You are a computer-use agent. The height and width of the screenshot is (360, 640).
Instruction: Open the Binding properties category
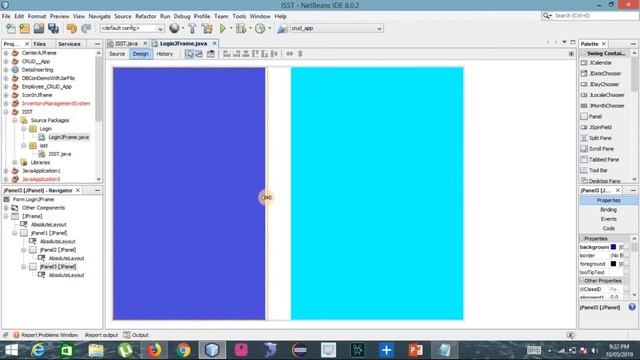pyautogui.click(x=608, y=209)
